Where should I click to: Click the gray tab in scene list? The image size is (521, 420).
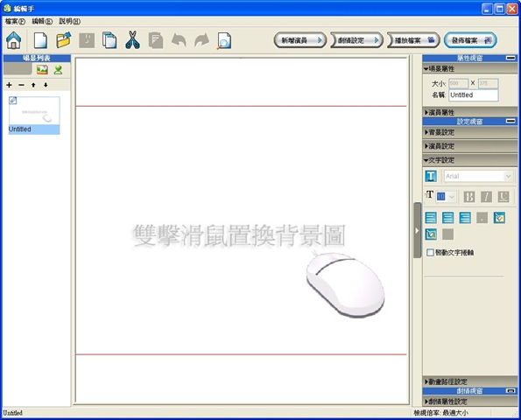[x=18, y=69]
